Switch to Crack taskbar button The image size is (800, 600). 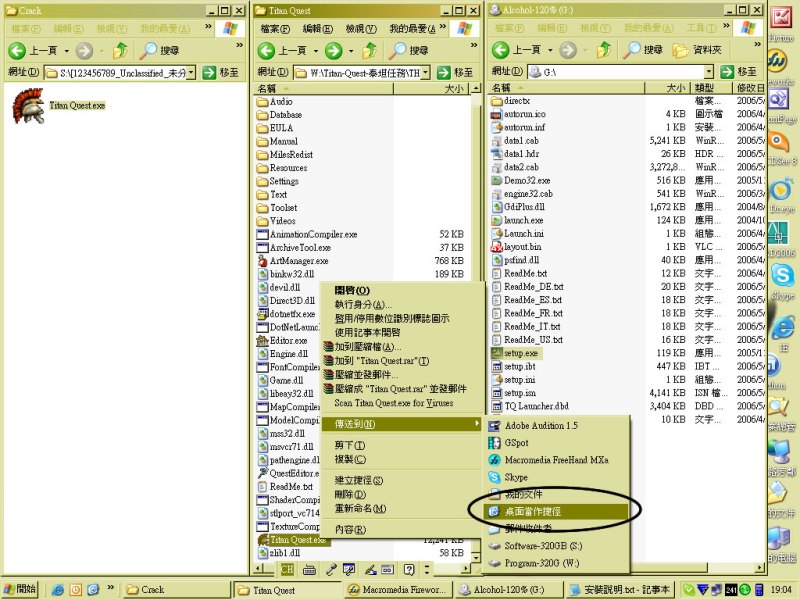pos(175,590)
